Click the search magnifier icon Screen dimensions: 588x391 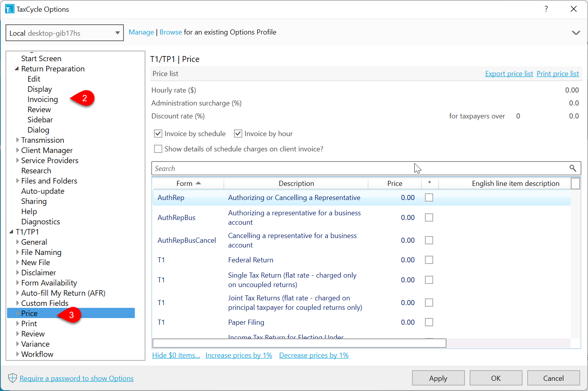[573, 168]
